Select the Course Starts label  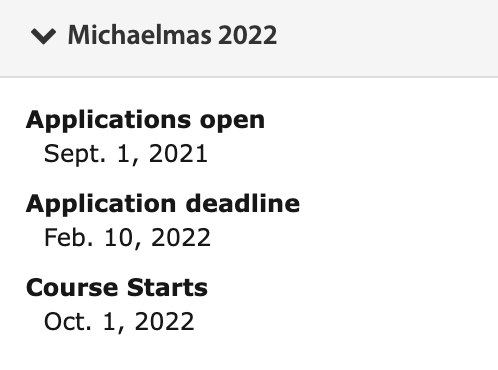coord(117,288)
